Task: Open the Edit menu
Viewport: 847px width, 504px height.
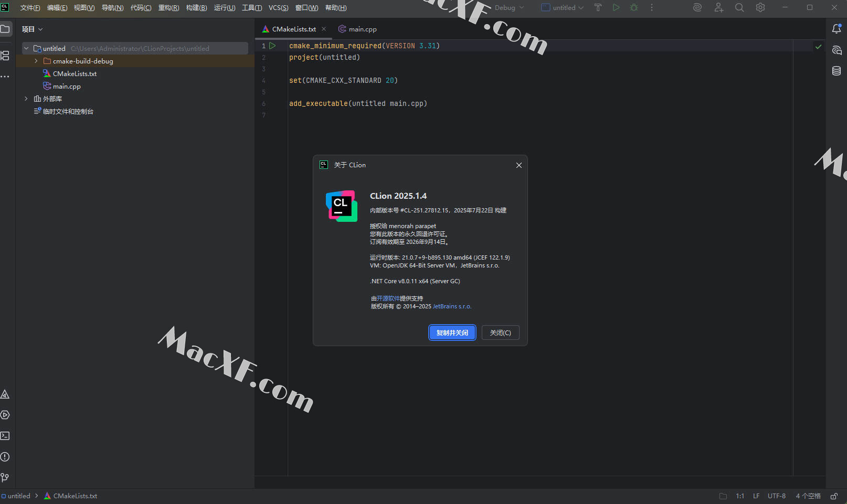Action: 57,7
